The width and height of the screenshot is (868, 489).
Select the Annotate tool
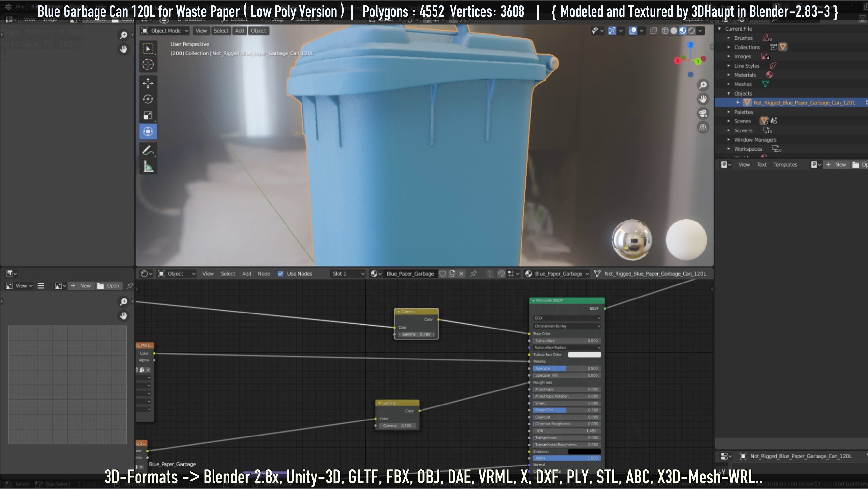[148, 150]
